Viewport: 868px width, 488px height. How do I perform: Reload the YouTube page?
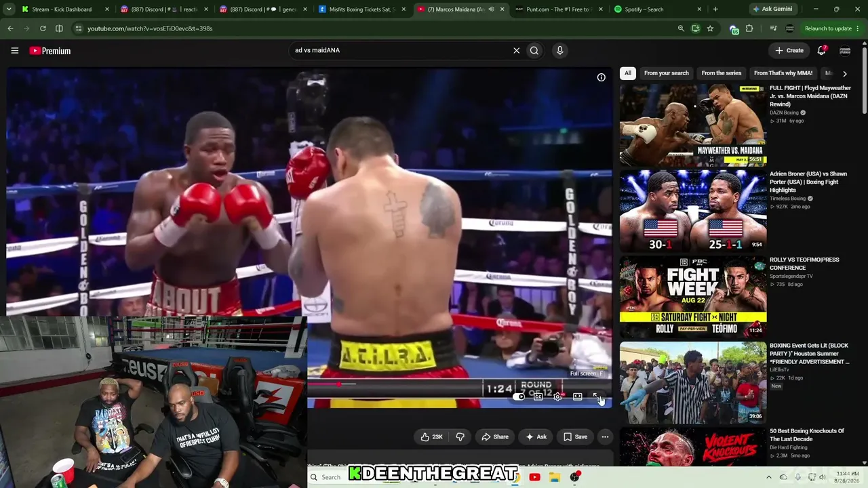[43, 28]
